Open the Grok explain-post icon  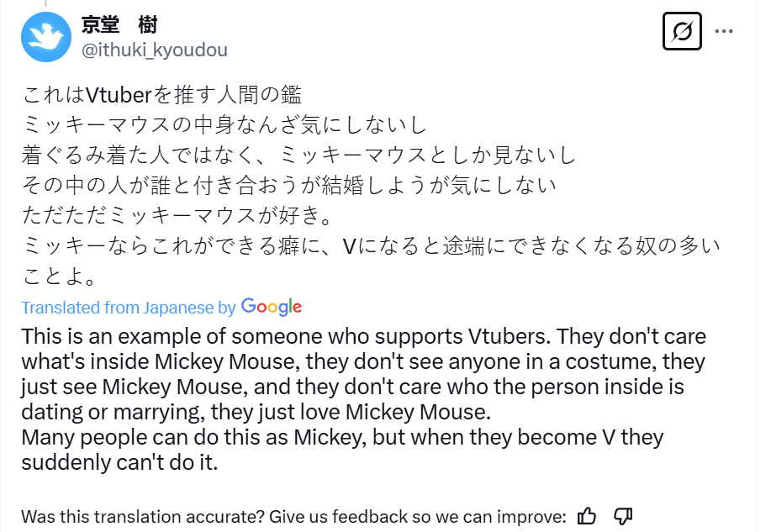pyautogui.click(x=682, y=33)
